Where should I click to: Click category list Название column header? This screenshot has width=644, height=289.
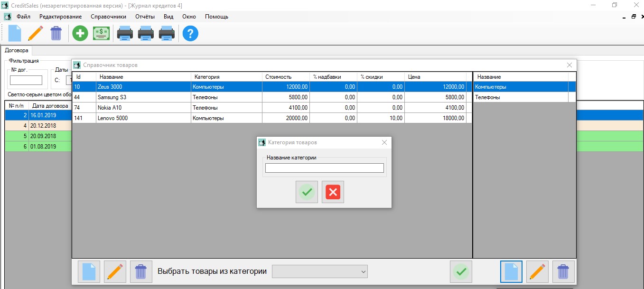tap(521, 77)
